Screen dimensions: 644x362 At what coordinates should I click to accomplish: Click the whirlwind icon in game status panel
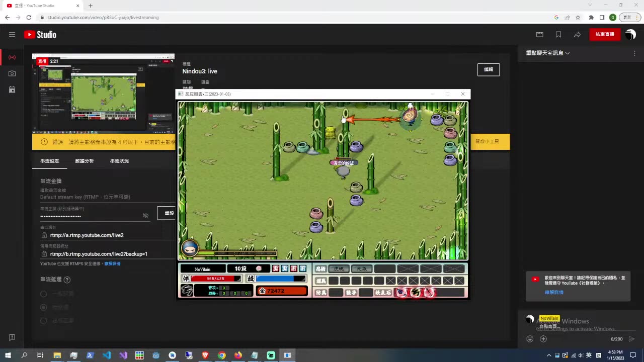point(187,290)
